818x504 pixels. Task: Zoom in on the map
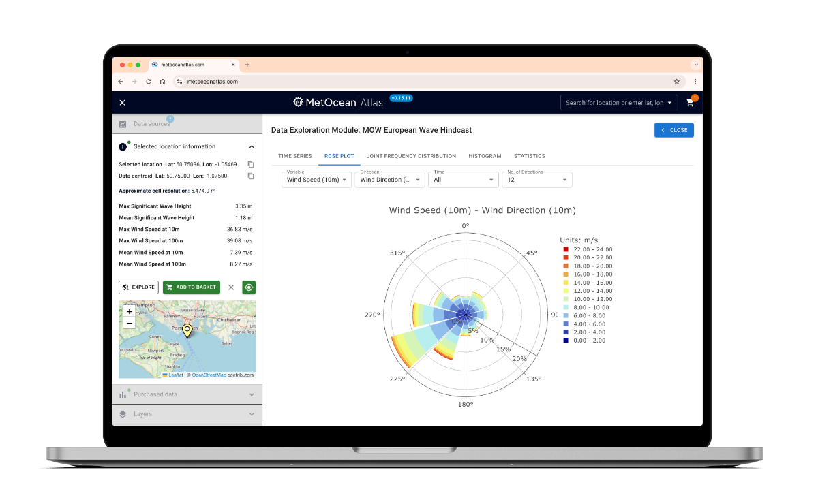(130, 311)
